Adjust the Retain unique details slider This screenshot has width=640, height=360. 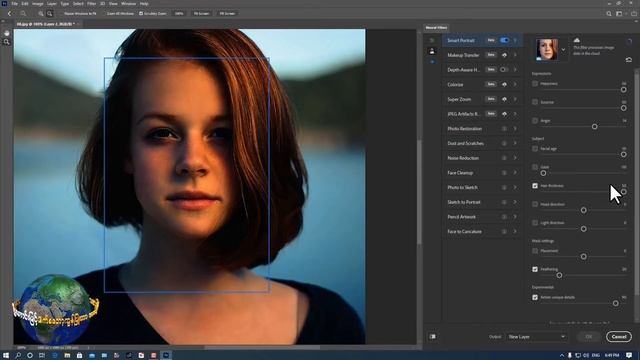[616, 303]
